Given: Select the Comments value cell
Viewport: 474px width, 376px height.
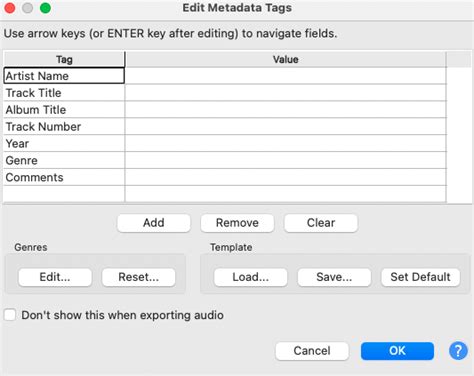Looking at the screenshot, I should coord(286,177).
